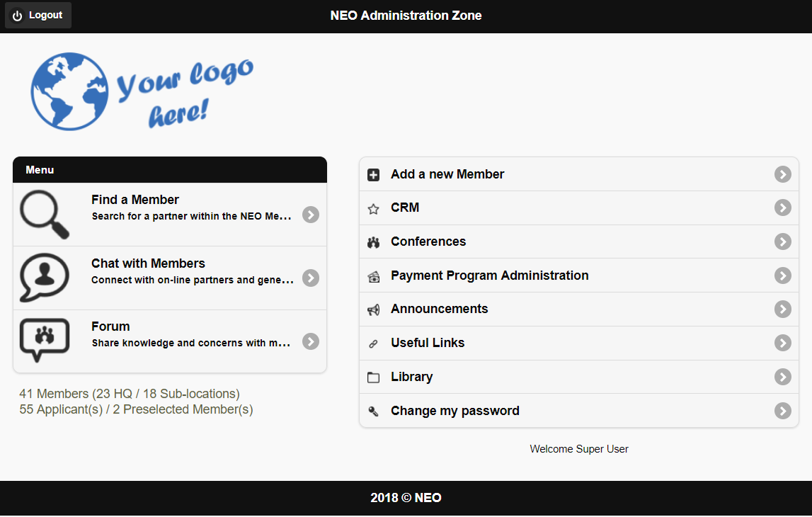Click the plus icon beside Add a new Member
Screen dimensions: 812x517
click(x=373, y=175)
